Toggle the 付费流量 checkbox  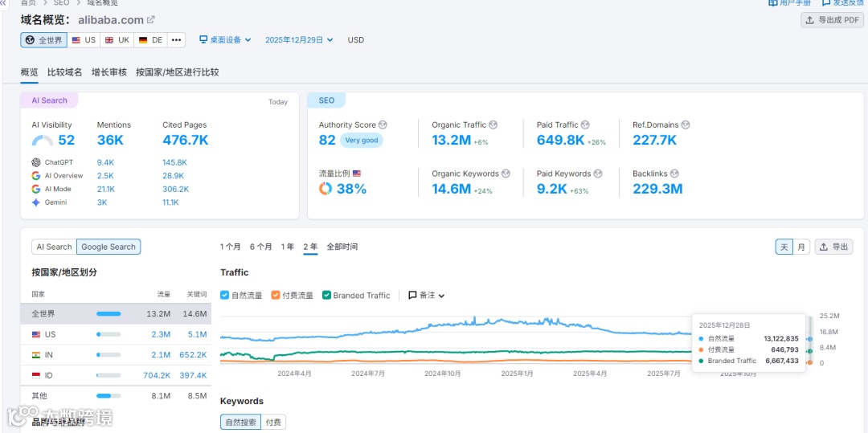tap(275, 296)
